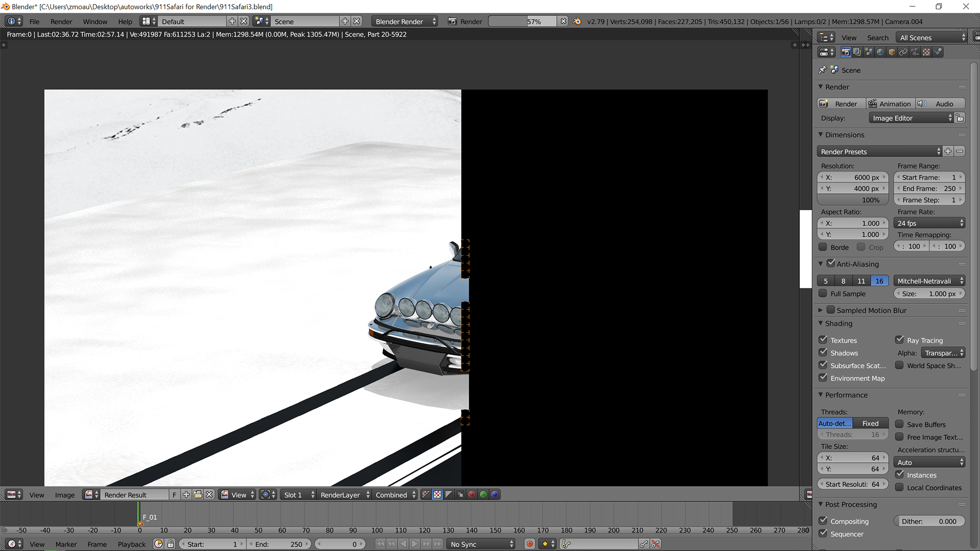This screenshot has width=980, height=551.
Task: Click the timeline End frame field
Action: pyautogui.click(x=278, y=544)
